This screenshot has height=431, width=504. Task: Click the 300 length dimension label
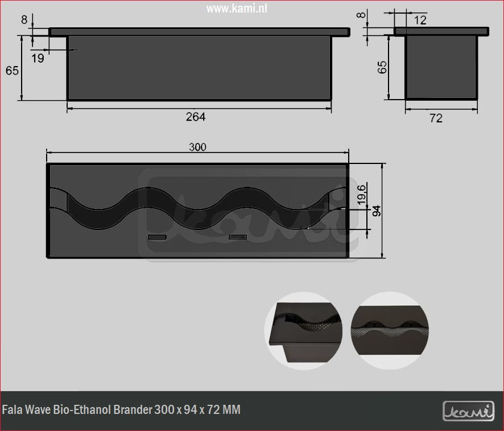tap(197, 147)
